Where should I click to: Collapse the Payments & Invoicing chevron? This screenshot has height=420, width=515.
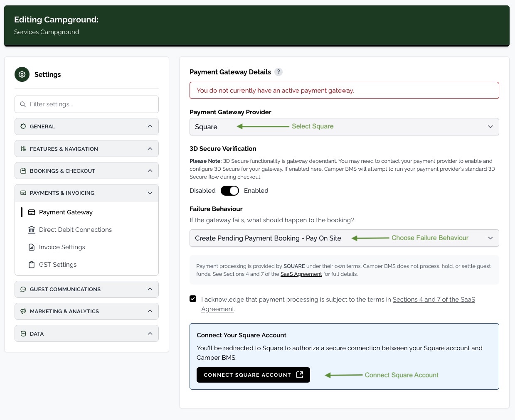[x=150, y=193]
